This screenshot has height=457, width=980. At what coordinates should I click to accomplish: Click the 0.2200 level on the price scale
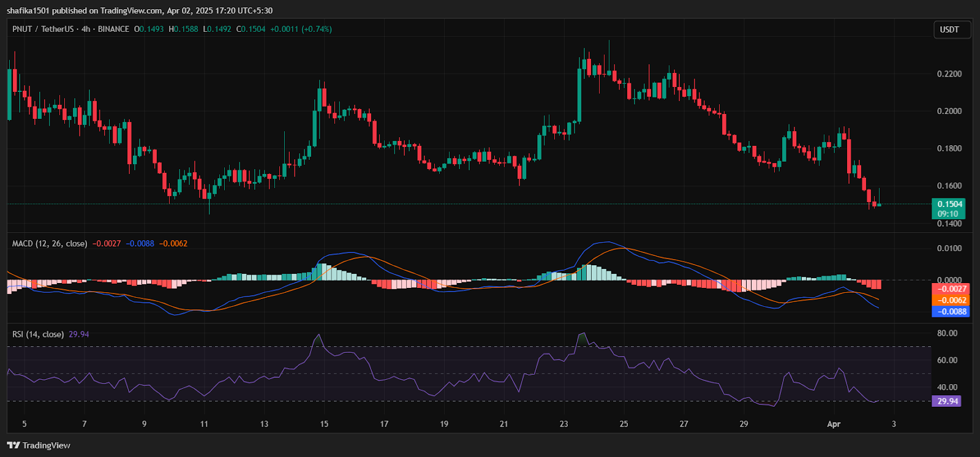(x=949, y=74)
